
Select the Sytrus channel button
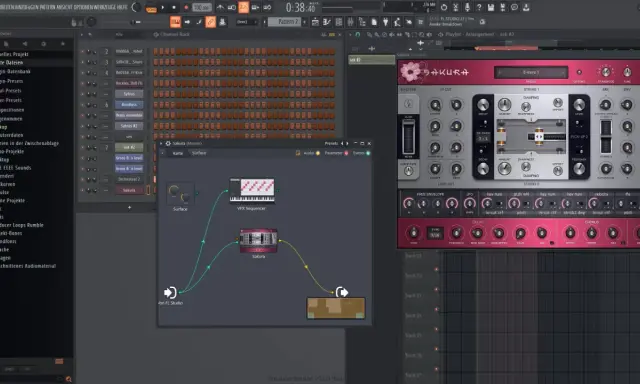point(129,94)
